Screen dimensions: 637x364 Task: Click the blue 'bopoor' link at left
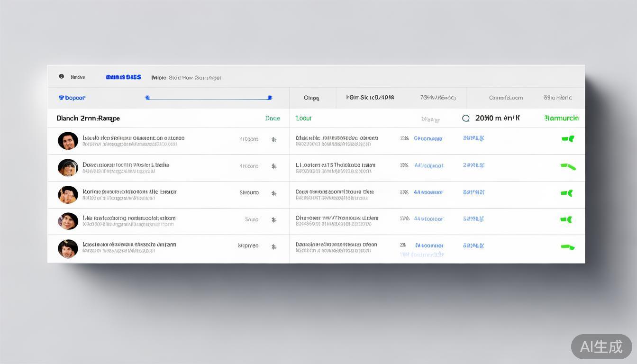(x=72, y=98)
